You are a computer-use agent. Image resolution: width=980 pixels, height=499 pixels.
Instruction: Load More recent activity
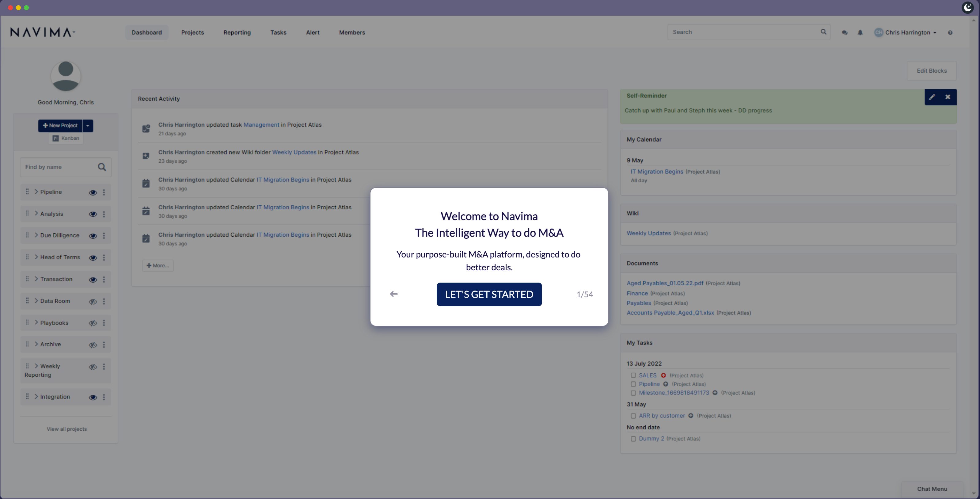pyautogui.click(x=158, y=266)
